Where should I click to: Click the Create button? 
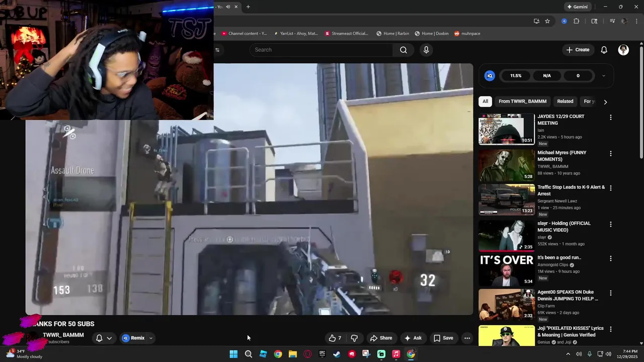click(x=578, y=50)
